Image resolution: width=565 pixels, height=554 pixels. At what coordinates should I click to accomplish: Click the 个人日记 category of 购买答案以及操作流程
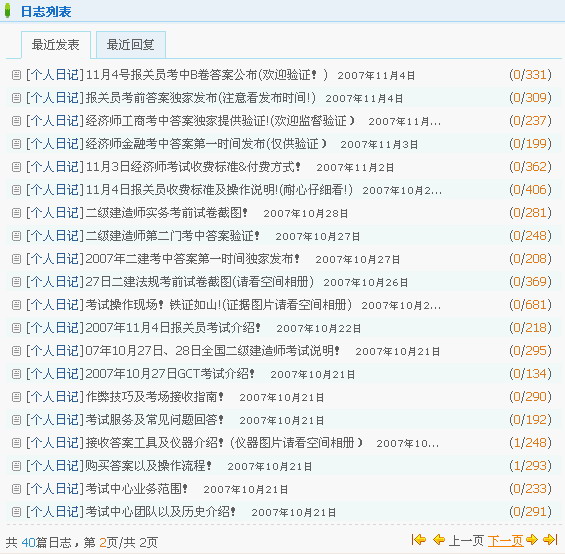(x=55, y=465)
